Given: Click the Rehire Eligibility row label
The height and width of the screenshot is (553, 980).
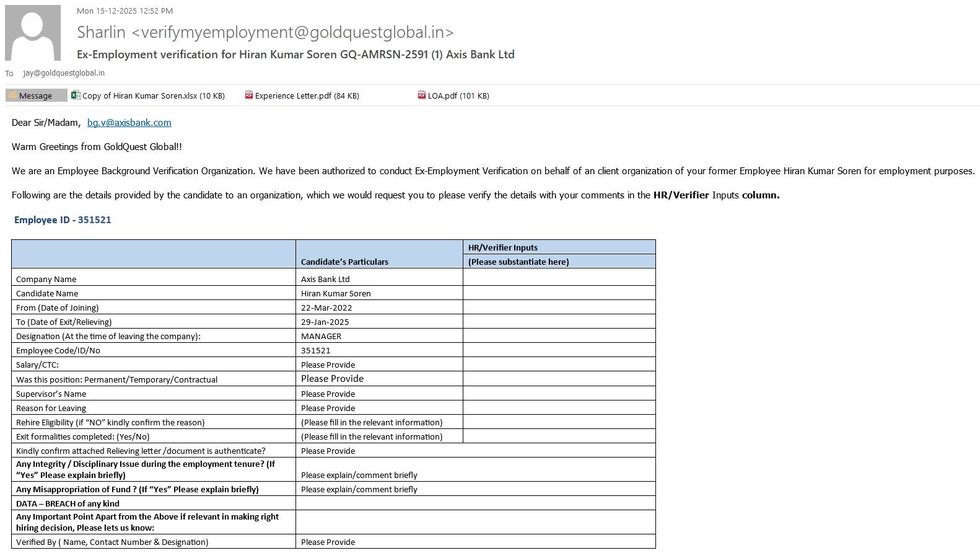Looking at the screenshot, I should pyautogui.click(x=110, y=423).
